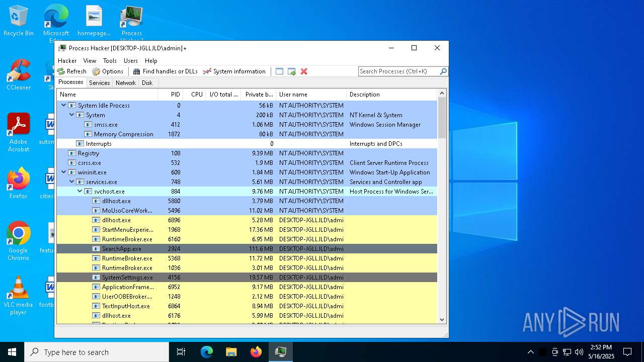
Task: Select the StartMenuExperience process row
Action: click(247, 230)
